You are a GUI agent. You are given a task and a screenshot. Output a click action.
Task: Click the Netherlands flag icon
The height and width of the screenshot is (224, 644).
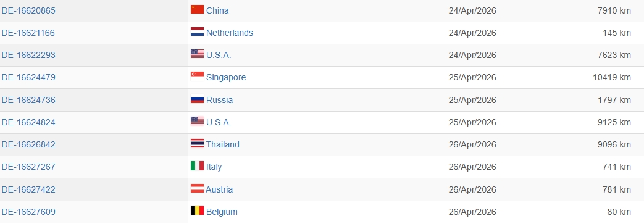197,31
